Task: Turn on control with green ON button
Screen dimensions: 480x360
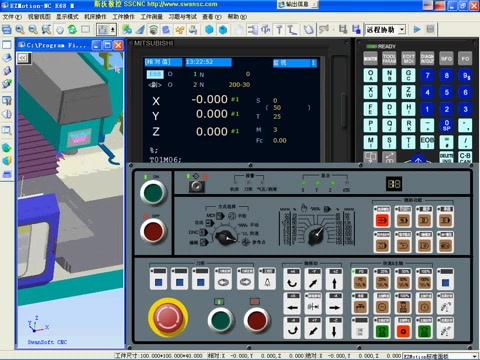Action: click(x=153, y=193)
